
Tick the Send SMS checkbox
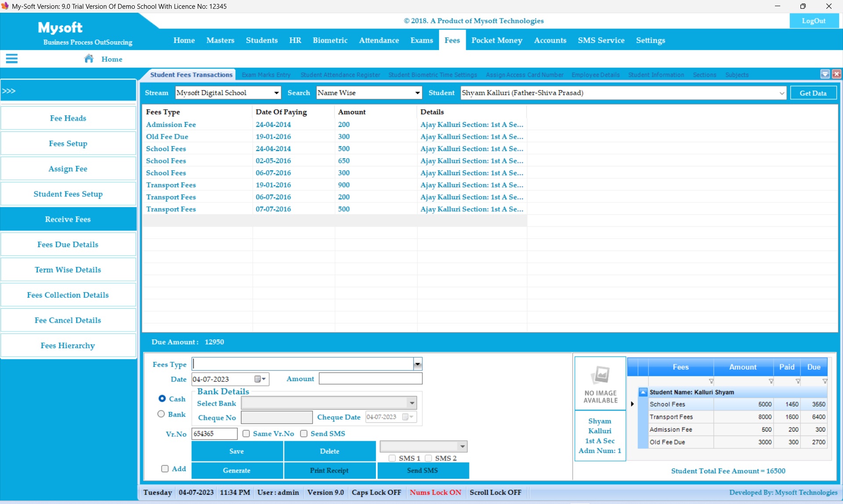(x=304, y=433)
